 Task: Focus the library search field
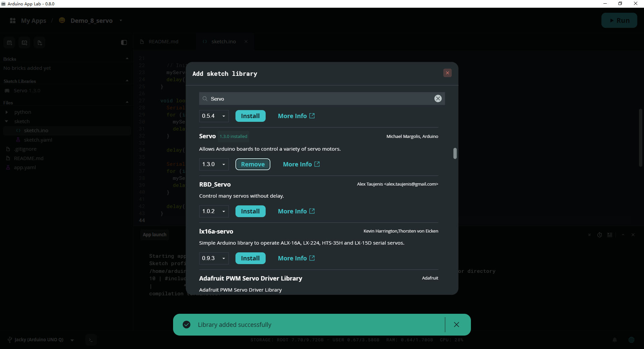[x=322, y=99]
